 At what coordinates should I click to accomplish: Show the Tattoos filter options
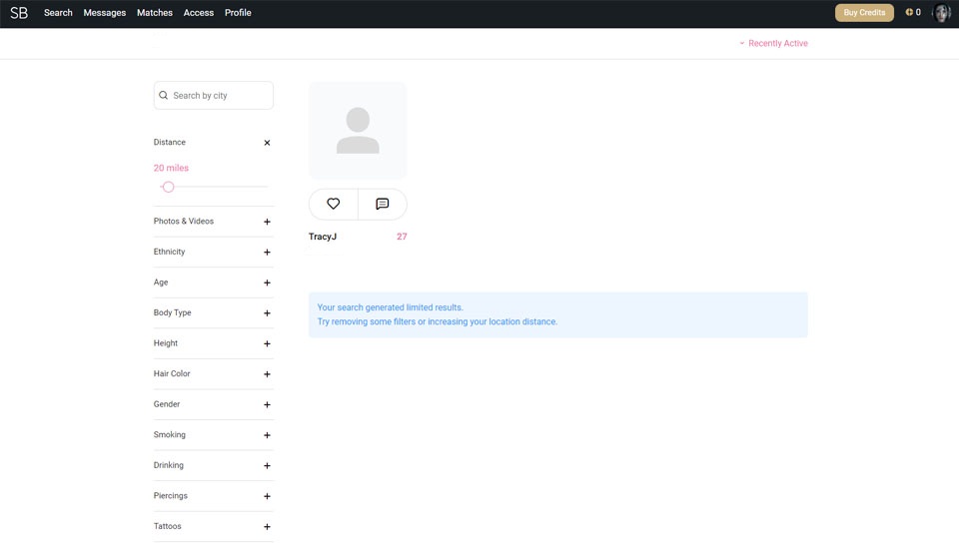(x=267, y=527)
